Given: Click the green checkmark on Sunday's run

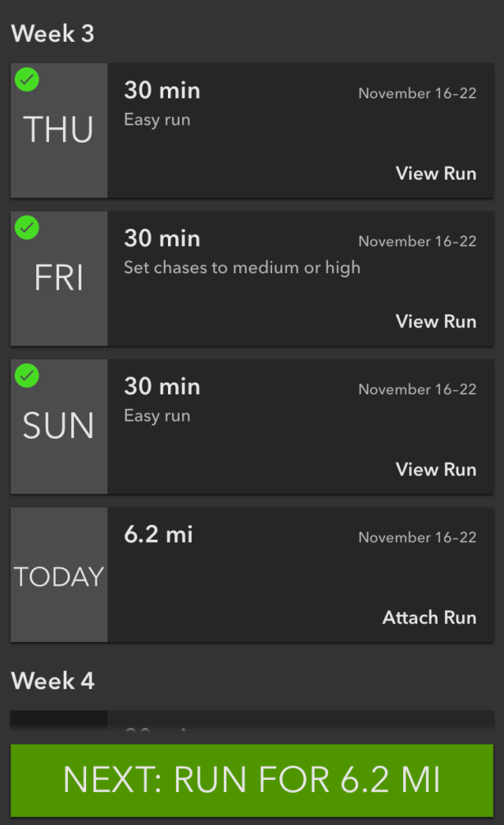Looking at the screenshot, I should 28,376.
